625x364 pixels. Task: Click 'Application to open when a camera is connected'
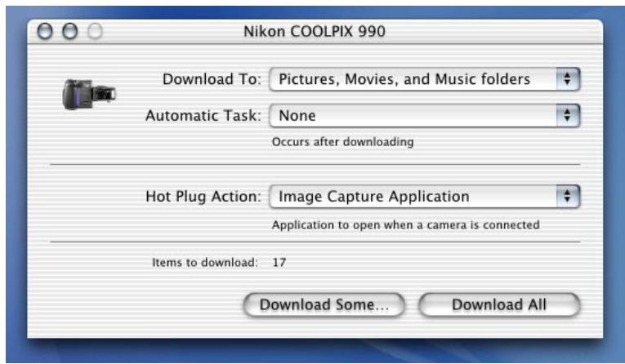pyautogui.click(x=406, y=225)
